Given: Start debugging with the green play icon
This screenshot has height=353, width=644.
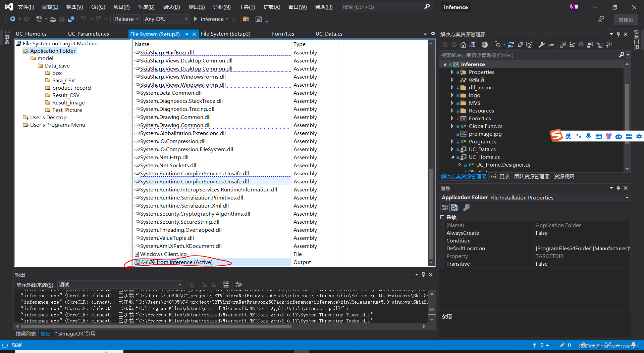Looking at the screenshot, I should tap(196, 19).
